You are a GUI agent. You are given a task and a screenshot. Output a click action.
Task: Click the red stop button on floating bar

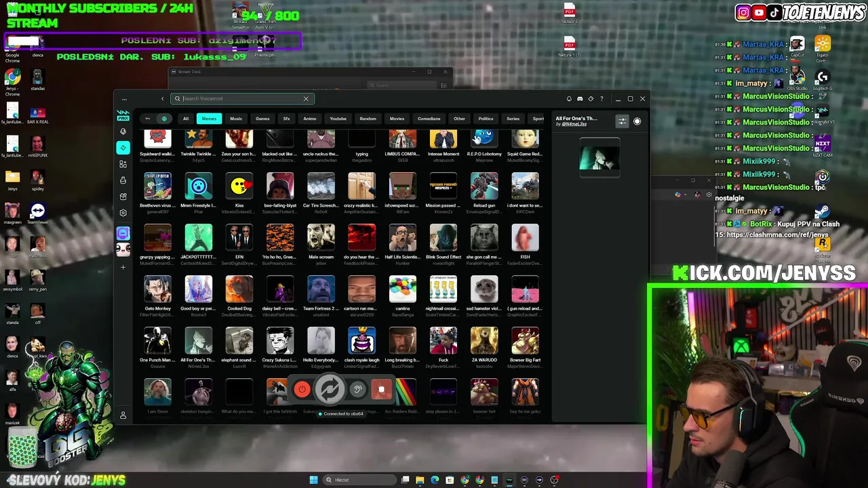pos(381,389)
